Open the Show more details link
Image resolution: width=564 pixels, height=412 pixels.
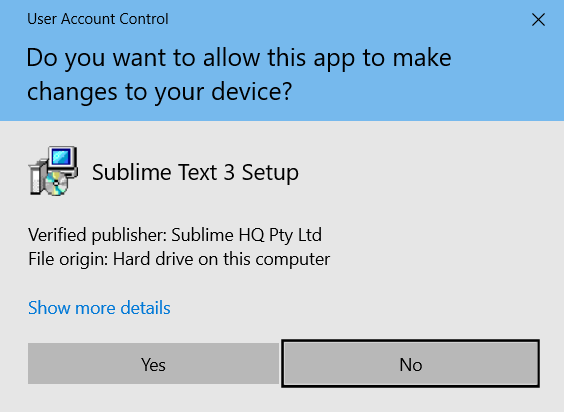(x=99, y=308)
